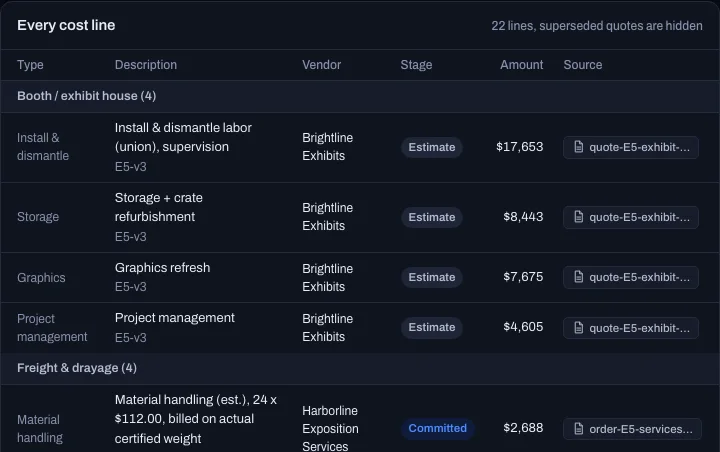Open document icon in Storage row source chip

579,217
